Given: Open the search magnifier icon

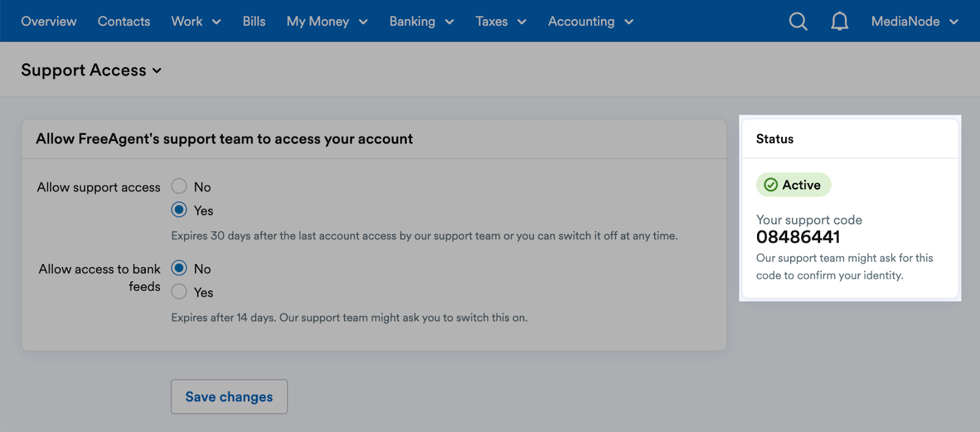Looking at the screenshot, I should pos(798,21).
